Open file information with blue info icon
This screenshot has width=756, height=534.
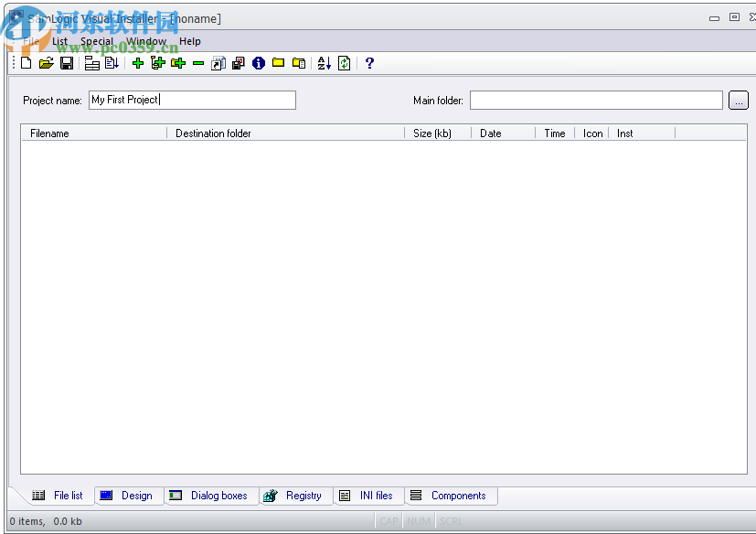[258, 63]
